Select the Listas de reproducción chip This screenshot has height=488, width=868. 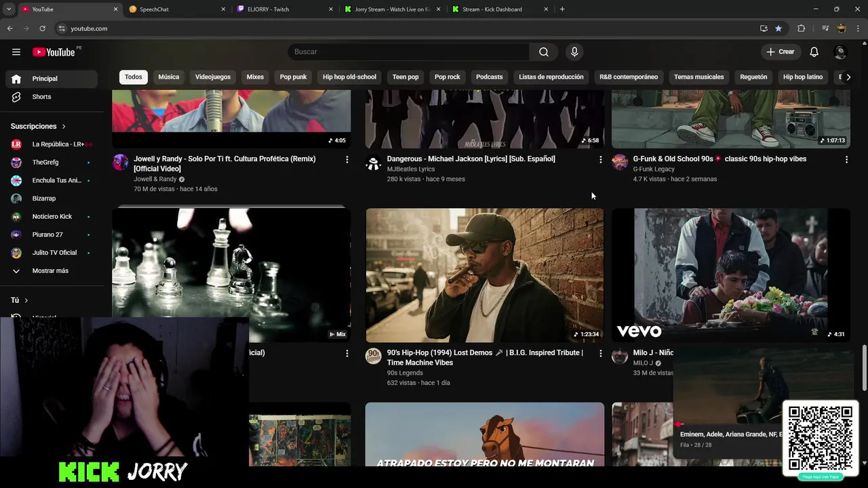pyautogui.click(x=551, y=77)
